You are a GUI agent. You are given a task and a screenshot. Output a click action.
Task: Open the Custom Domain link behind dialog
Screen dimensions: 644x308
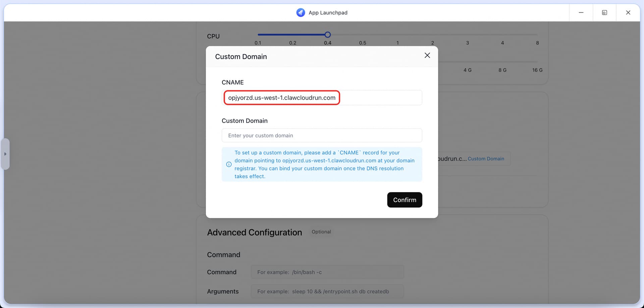pyautogui.click(x=486, y=159)
